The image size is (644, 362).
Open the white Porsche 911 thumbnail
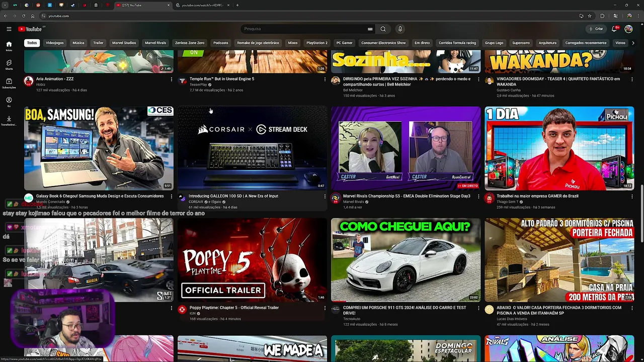pos(406,259)
